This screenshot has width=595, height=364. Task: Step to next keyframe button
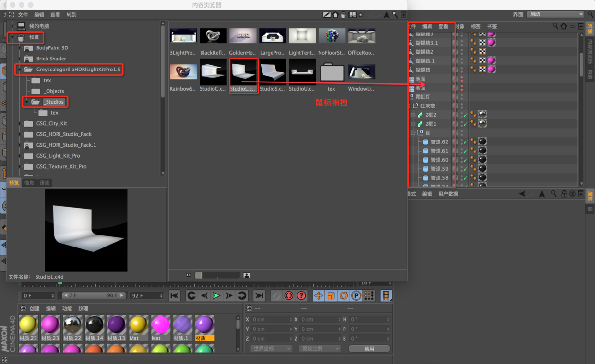click(x=242, y=296)
